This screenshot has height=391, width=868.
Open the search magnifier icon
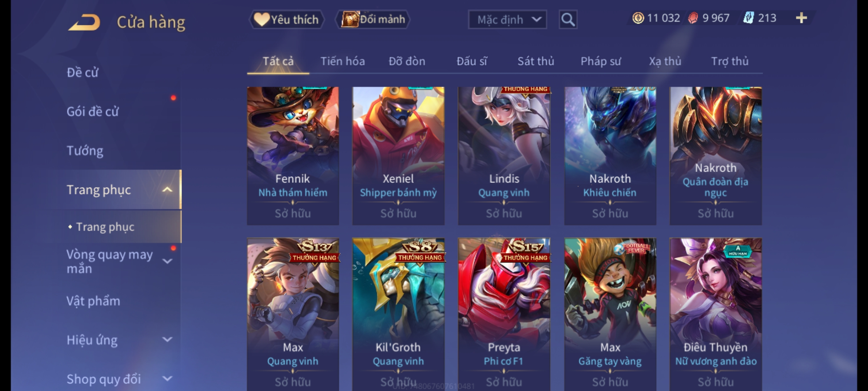coord(568,20)
